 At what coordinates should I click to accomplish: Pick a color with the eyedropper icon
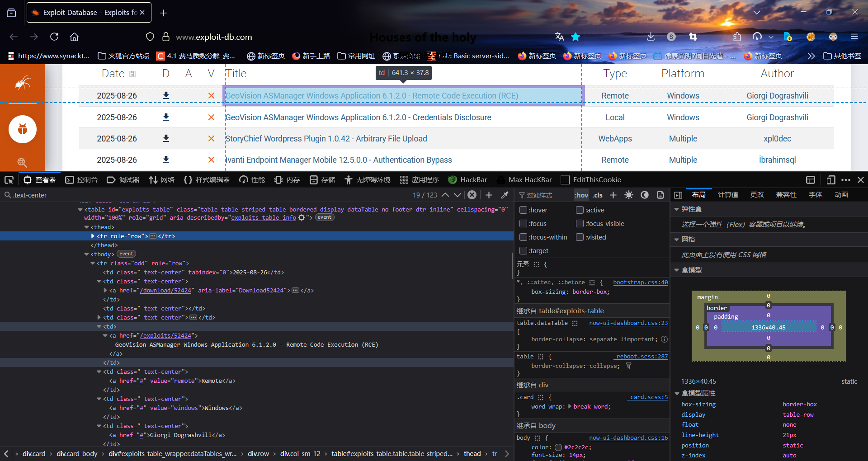point(505,195)
